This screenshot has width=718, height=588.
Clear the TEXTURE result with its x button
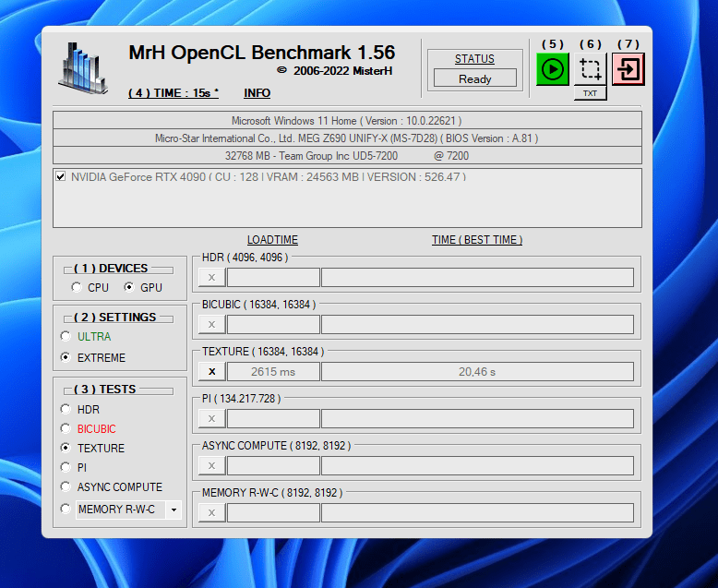pos(211,371)
